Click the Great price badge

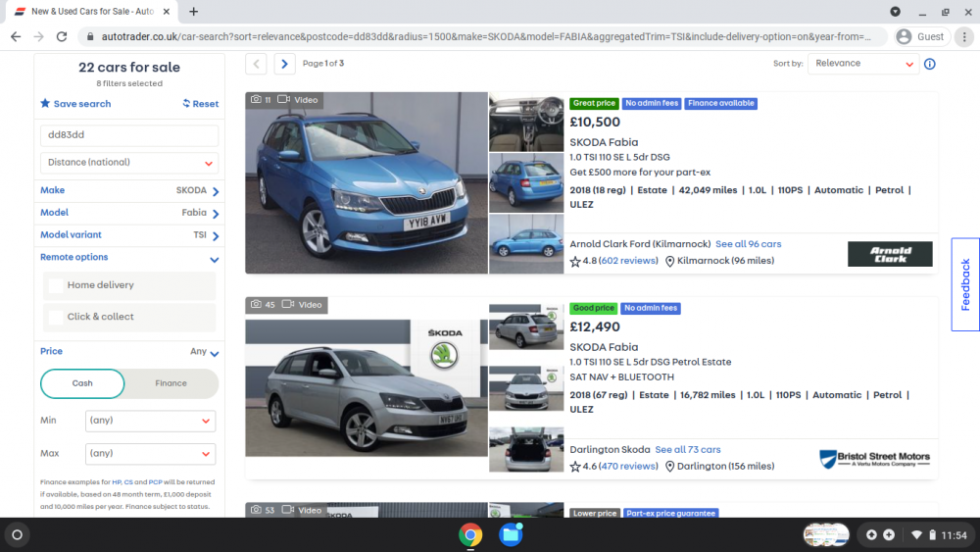coord(594,104)
